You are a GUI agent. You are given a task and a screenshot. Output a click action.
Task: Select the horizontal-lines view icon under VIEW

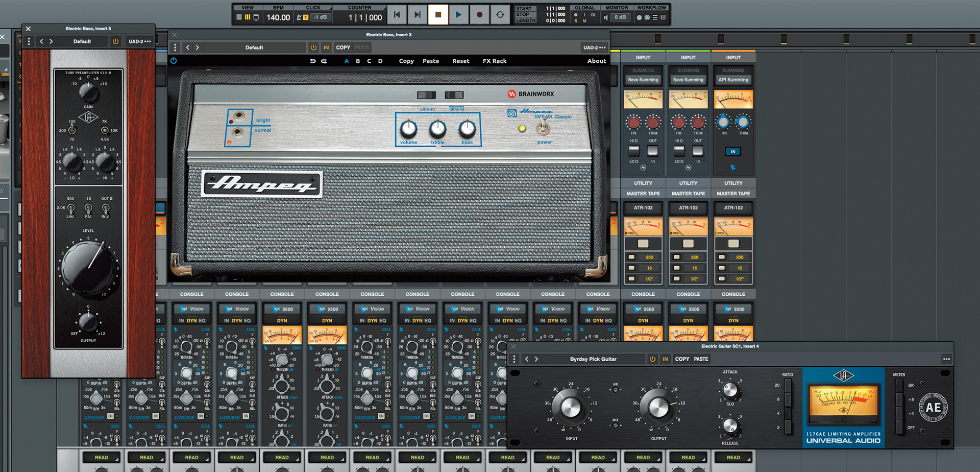239,17
